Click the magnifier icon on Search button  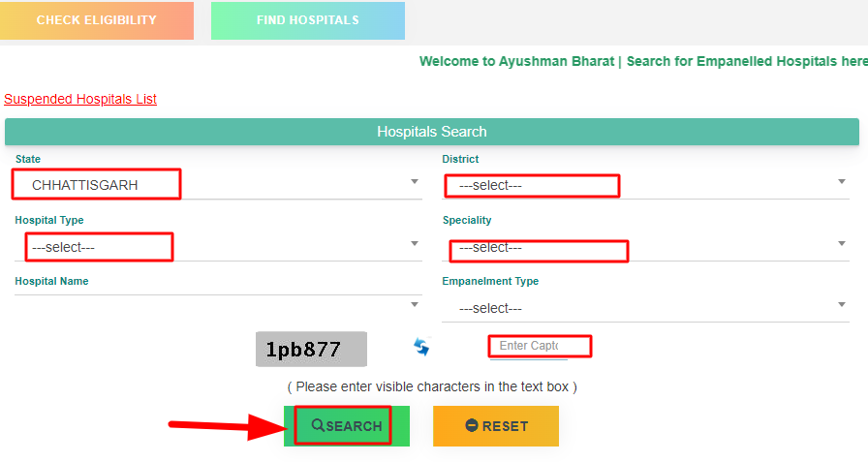(x=318, y=425)
